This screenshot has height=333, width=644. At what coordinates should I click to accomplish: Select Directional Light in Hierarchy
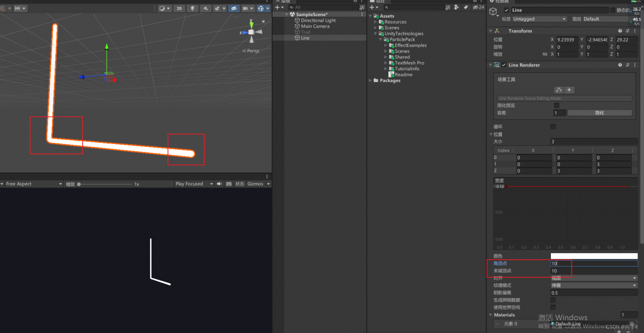click(x=318, y=21)
